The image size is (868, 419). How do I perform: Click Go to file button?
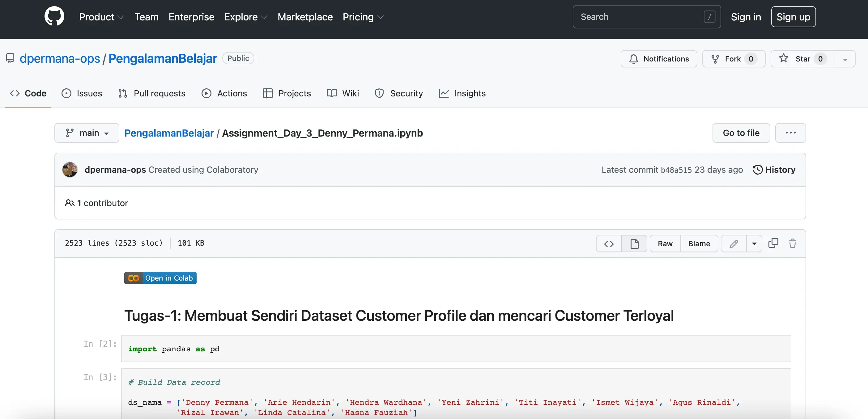[x=741, y=133]
